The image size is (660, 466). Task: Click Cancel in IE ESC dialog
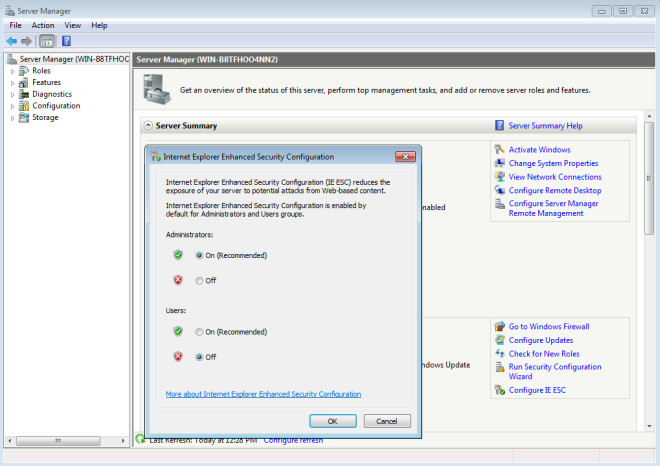tap(387, 421)
